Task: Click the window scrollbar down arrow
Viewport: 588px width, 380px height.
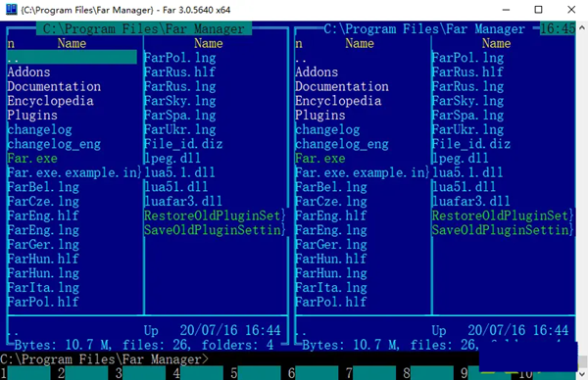Action: coord(582,374)
